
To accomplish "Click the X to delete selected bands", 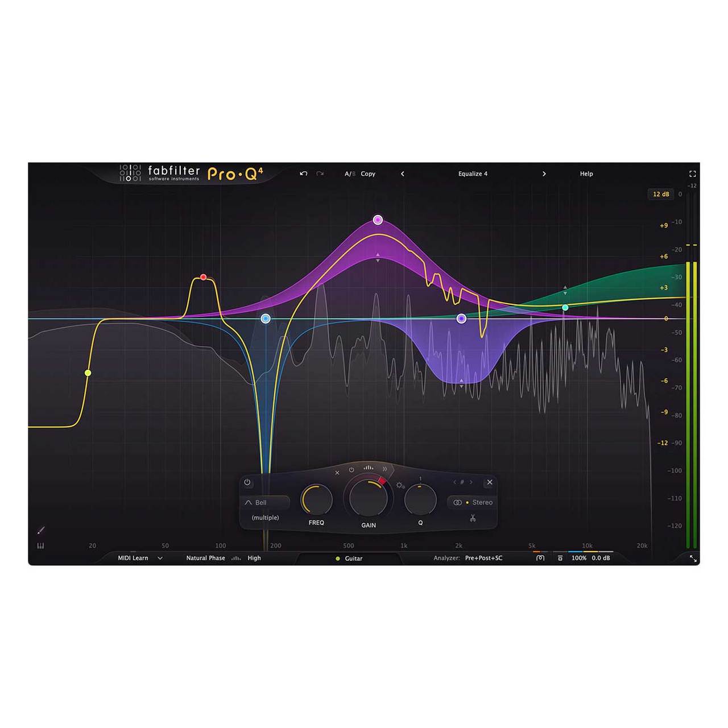I will coord(337,472).
